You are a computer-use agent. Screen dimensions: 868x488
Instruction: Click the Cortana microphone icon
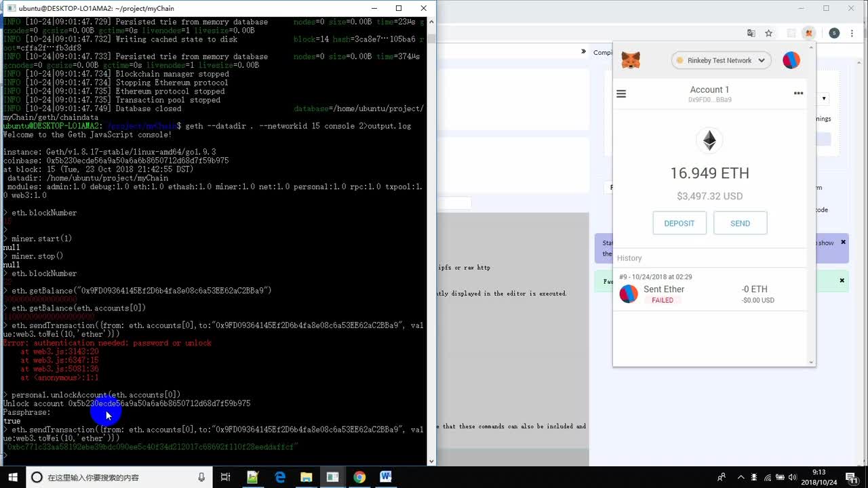[201, 477]
